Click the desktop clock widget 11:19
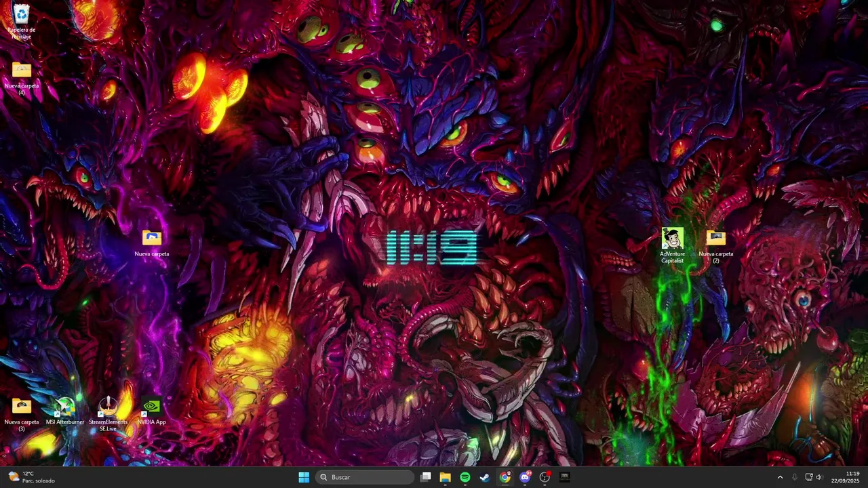Screen dimensions: 868x488 [x=432, y=248]
